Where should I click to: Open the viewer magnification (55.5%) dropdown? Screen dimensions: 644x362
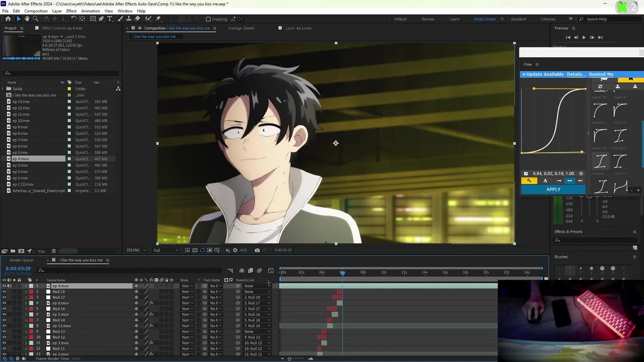(136, 250)
